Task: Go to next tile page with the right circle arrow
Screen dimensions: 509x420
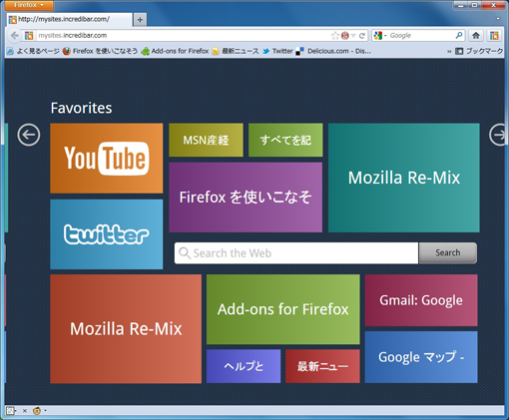Action: tap(498, 135)
